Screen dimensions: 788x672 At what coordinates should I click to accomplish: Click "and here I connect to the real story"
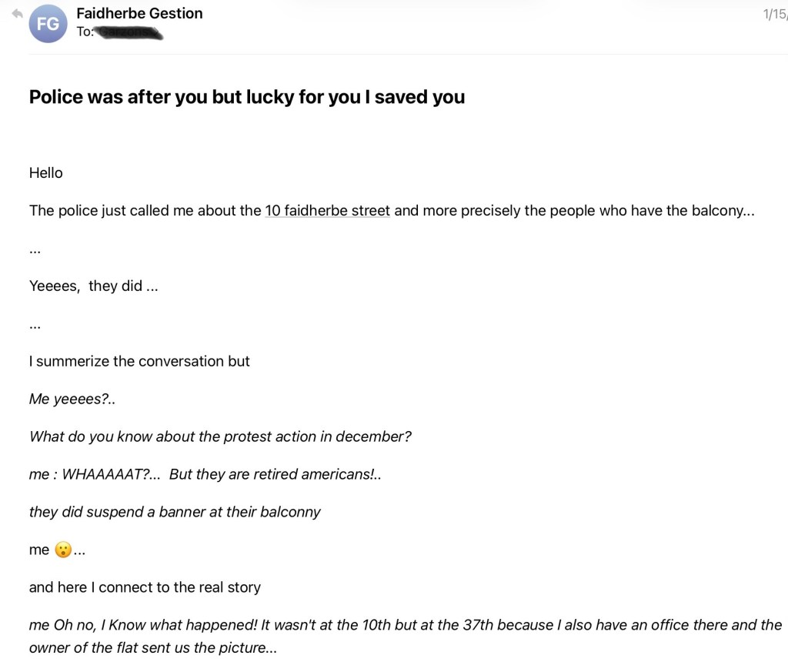tap(145, 587)
